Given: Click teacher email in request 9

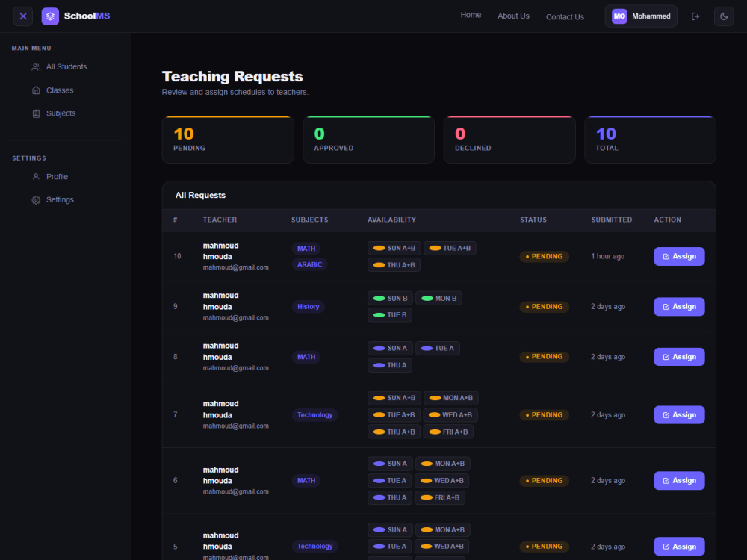Looking at the screenshot, I should click(236, 317).
